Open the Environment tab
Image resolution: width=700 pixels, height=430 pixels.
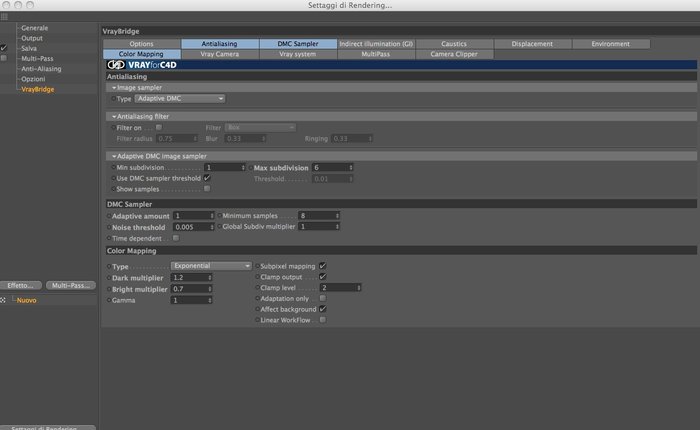[611, 44]
